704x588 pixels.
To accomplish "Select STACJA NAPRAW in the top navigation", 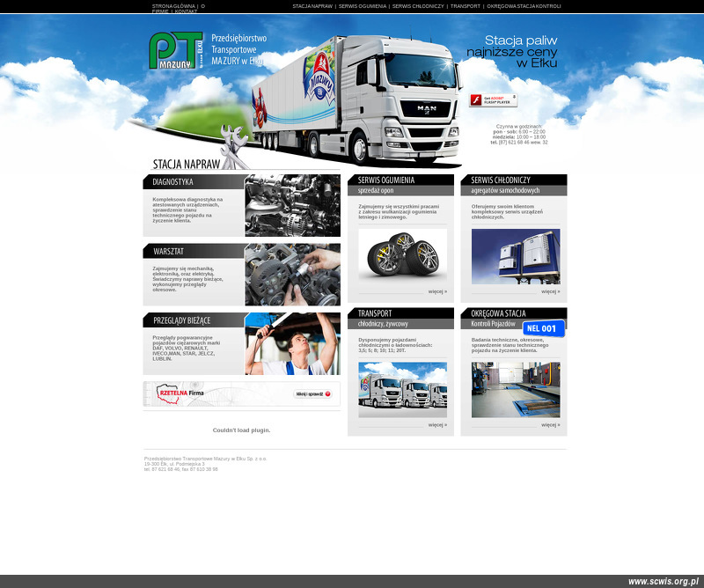I will [312, 6].
